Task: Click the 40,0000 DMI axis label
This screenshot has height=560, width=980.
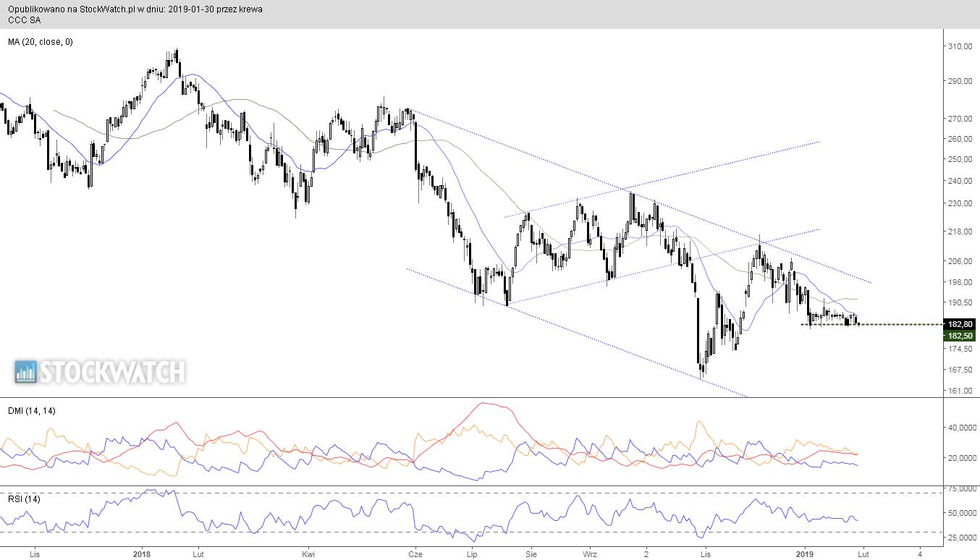Action: tap(961, 428)
